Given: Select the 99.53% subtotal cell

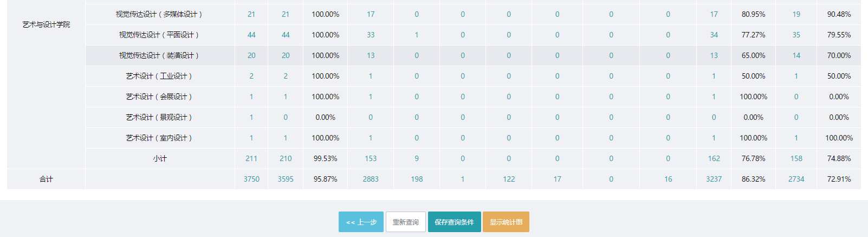Looking at the screenshot, I should 325,158.
